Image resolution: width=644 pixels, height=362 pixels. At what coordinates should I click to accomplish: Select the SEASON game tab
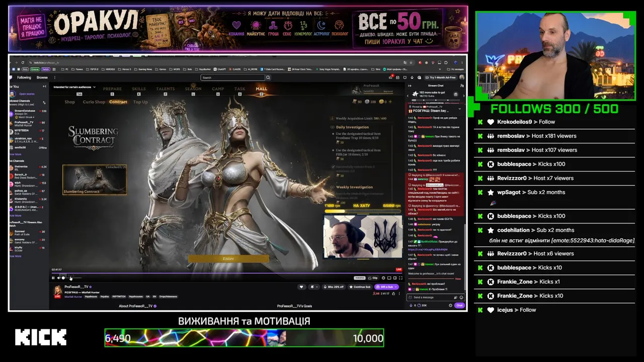pyautogui.click(x=193, y=89)
